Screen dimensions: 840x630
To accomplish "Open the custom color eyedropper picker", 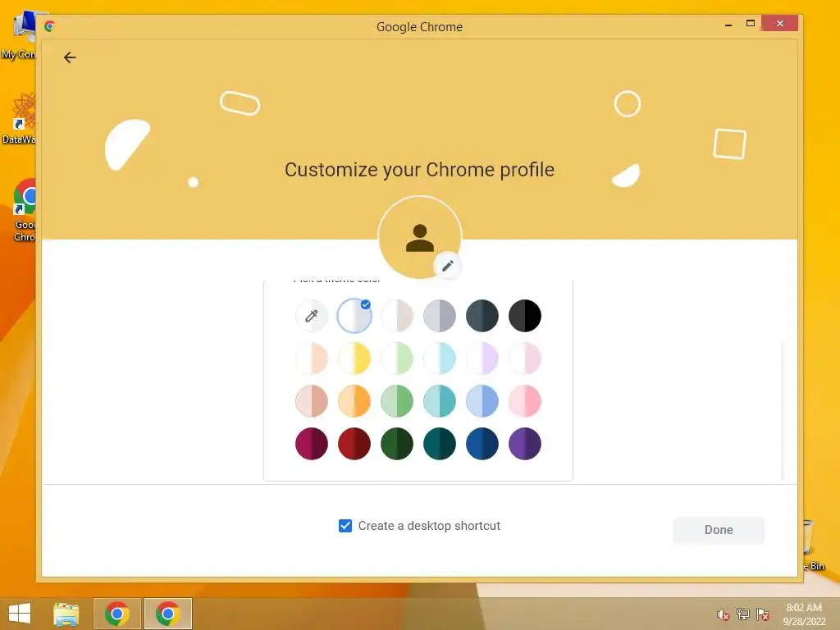I will pos(311,316).
